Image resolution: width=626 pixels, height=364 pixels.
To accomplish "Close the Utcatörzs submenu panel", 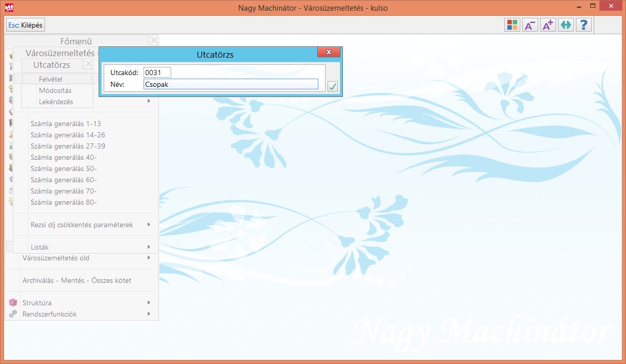I will 88,64.
